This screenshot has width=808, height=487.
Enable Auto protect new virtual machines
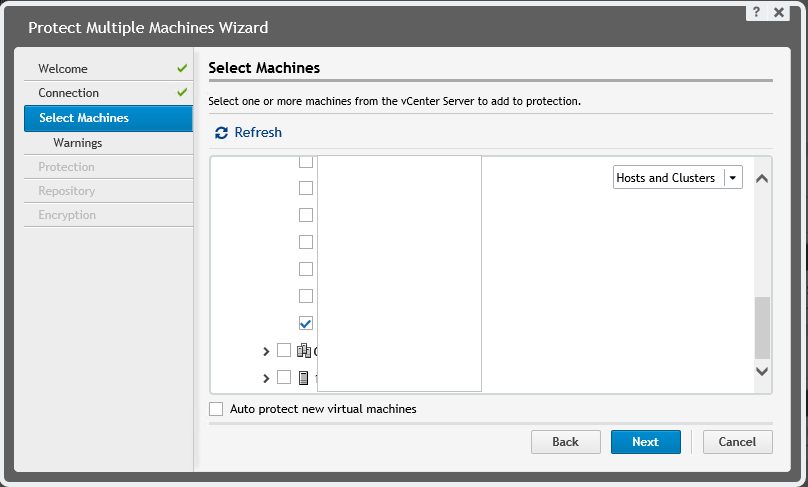click(216, 409)
